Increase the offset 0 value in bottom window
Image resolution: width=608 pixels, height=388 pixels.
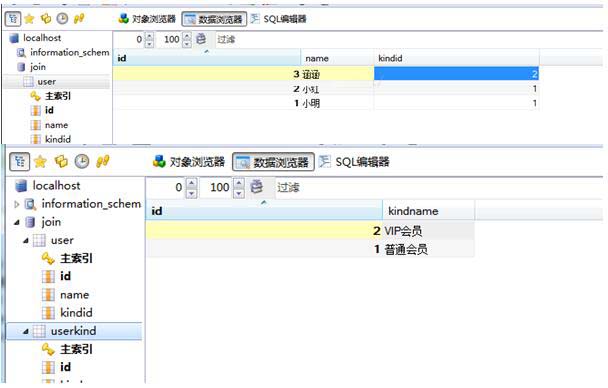(x=192, y=183)
